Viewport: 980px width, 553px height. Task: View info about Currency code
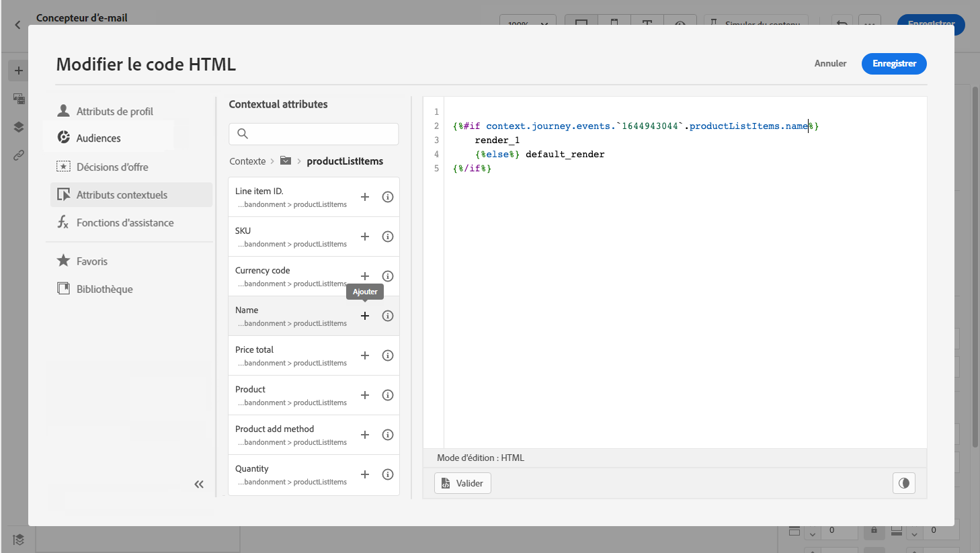tap(388, 276)
